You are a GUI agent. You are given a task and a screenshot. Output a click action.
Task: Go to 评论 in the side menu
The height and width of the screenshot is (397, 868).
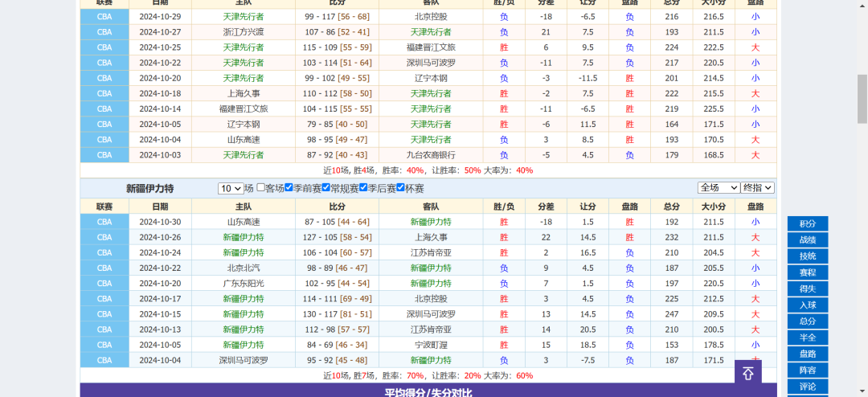click(808, 386)
